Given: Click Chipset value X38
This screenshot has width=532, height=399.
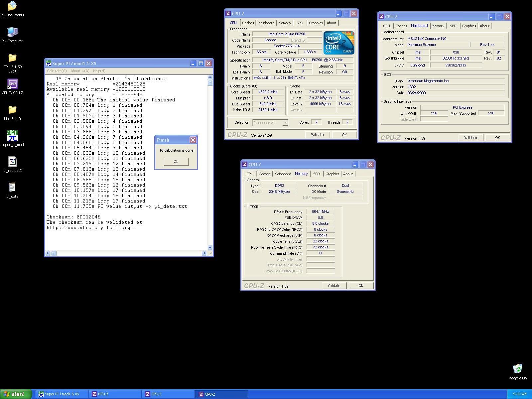Looking at the screenshot, I should click(x=456, y=52).
